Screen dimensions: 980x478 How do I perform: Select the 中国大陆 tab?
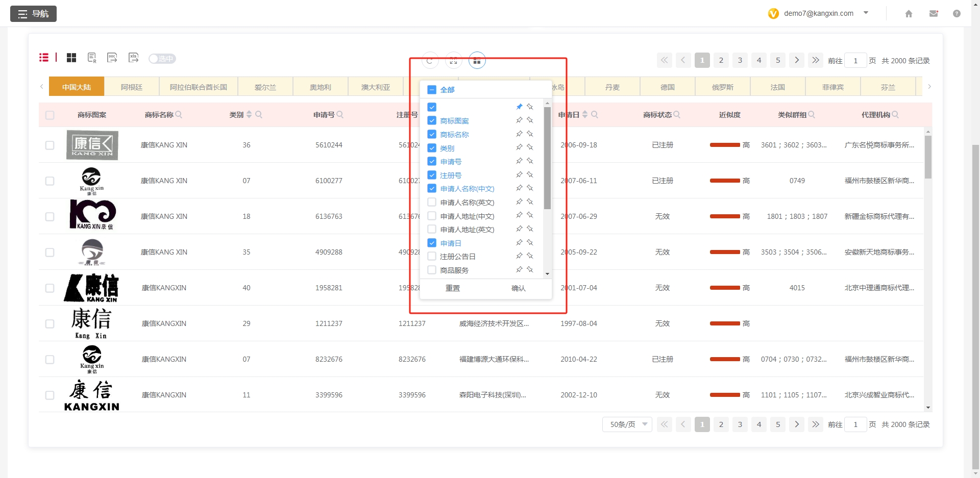[x=76, y=86]
